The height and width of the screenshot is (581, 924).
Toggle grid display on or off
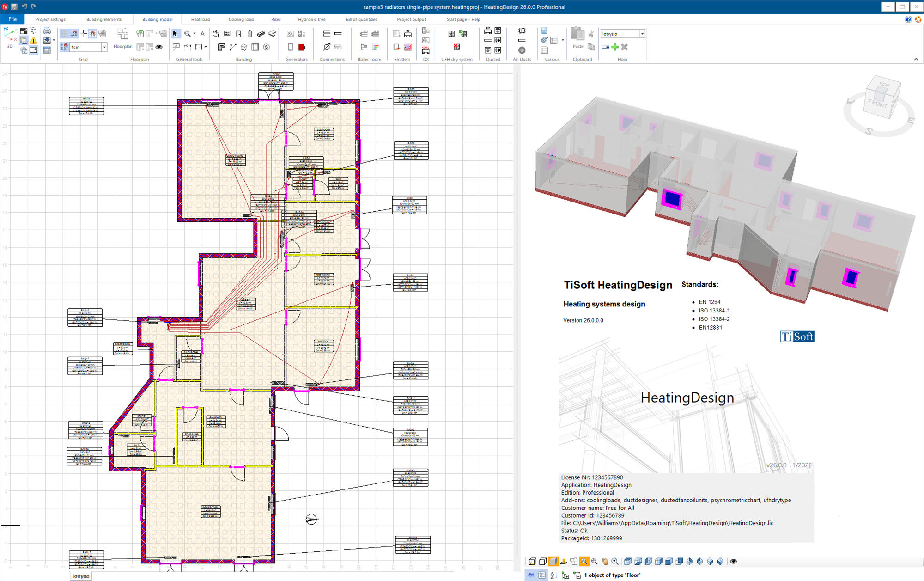pyautogui.click(x=64, y=33)
